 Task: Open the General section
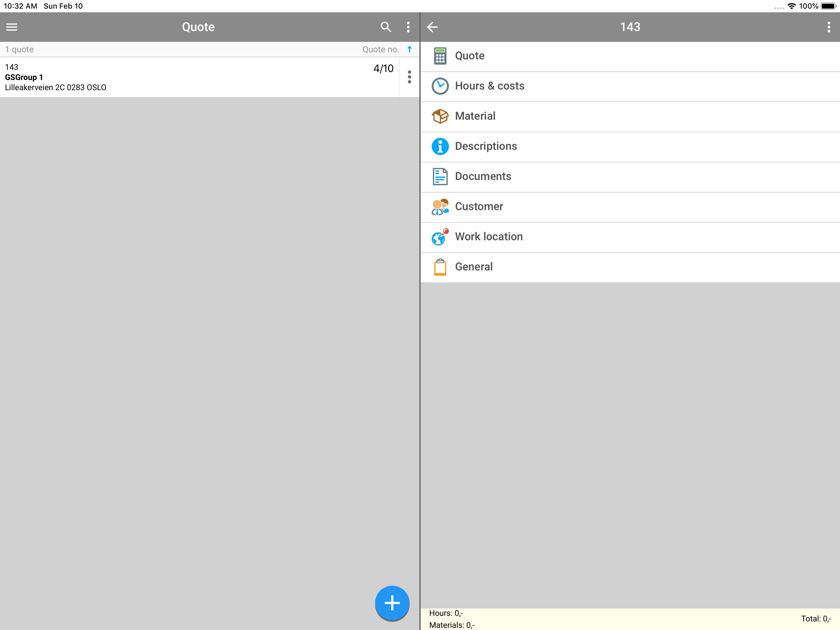[630, 268]
